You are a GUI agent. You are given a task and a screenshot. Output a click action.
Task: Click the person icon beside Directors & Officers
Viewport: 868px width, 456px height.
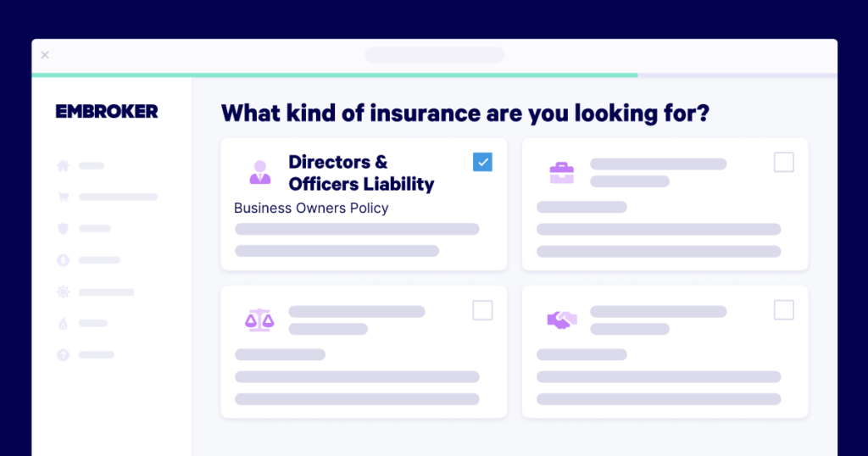click(259, 172)
